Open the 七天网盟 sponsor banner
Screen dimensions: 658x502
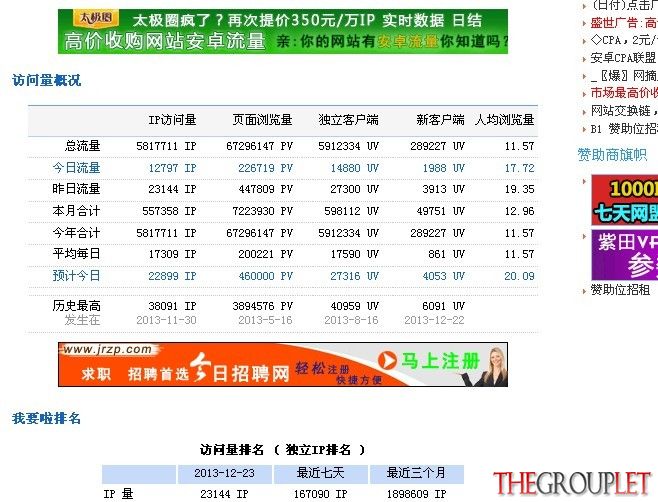point(625,200)
